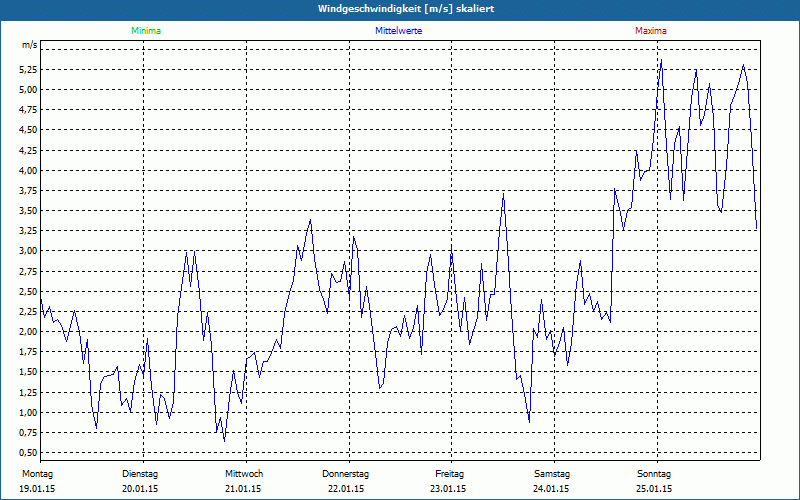Click the 0,50 axis value

pos(29,453)
